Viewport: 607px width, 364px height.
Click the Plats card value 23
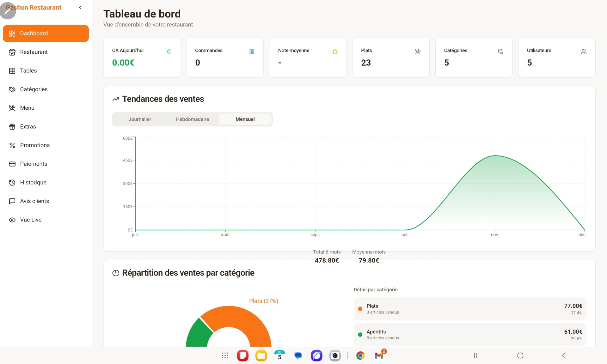(x=366, y=63)
